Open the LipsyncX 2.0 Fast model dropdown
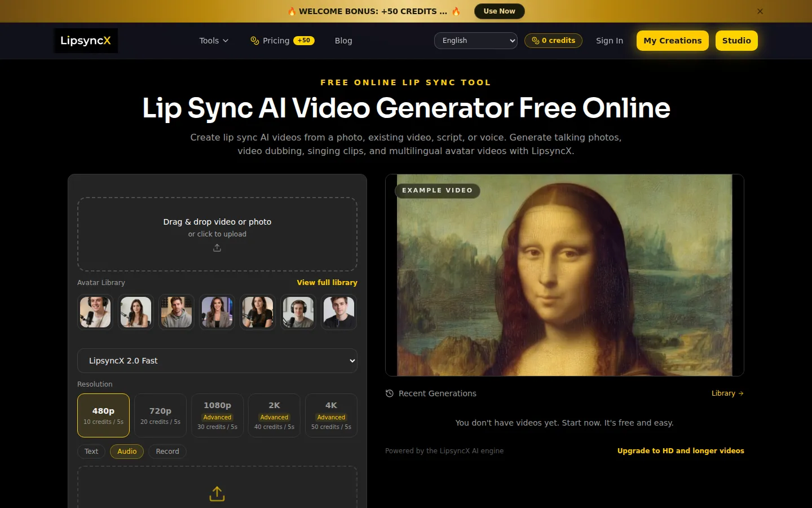 pyautogui.click(x=217, y=361)
